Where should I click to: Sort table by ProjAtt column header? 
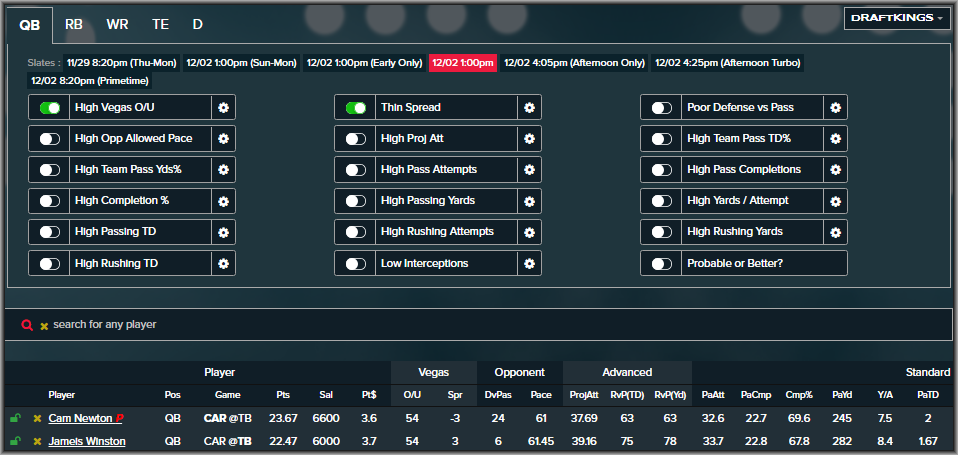[x=585, y=395]
